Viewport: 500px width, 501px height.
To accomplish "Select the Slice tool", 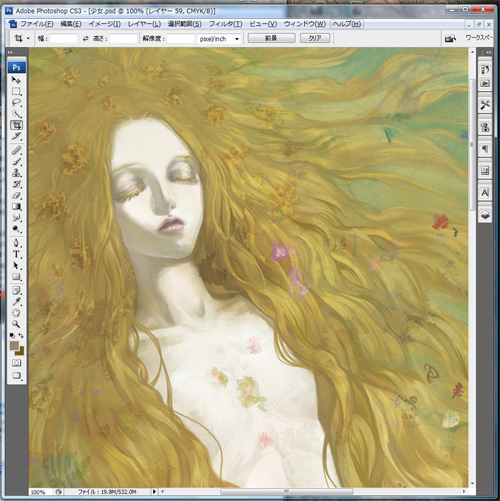I will point(16,136).
